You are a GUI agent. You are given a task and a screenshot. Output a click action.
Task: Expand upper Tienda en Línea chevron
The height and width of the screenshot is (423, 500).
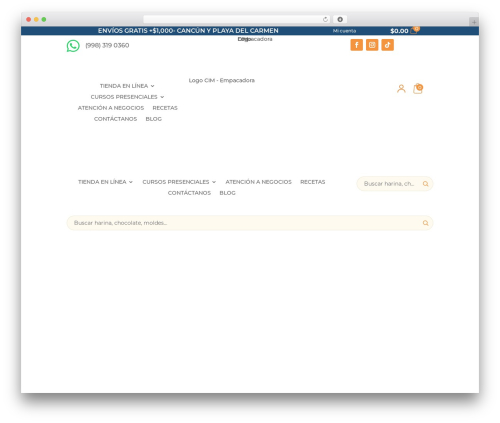(153, 86)
